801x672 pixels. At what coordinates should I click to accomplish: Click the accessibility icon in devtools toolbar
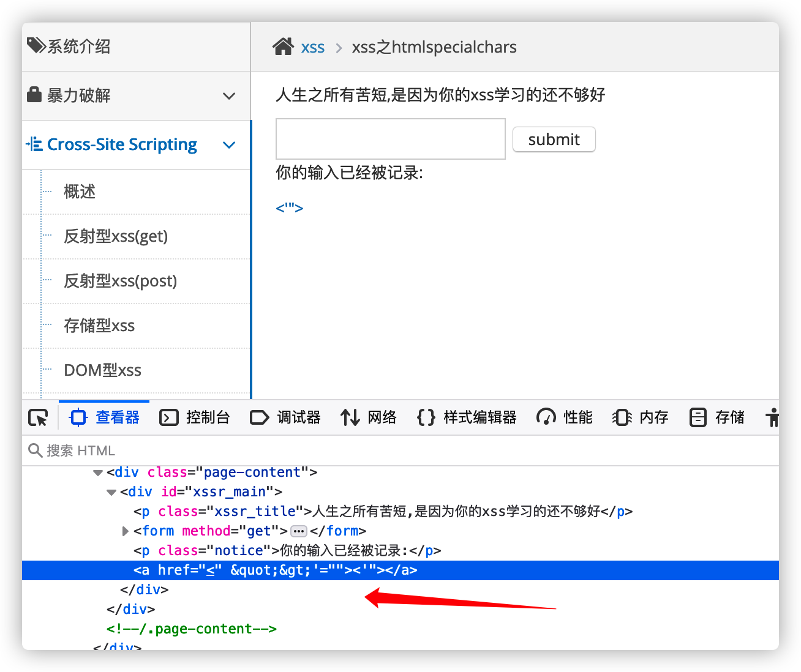(773, 417)
